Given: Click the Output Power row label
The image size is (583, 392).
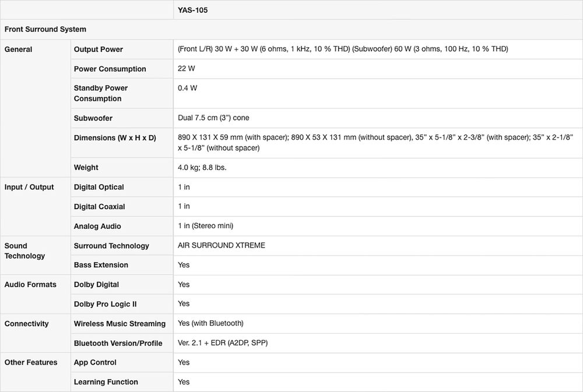Looking at the screenshot, I should click(x=99, y=50).
